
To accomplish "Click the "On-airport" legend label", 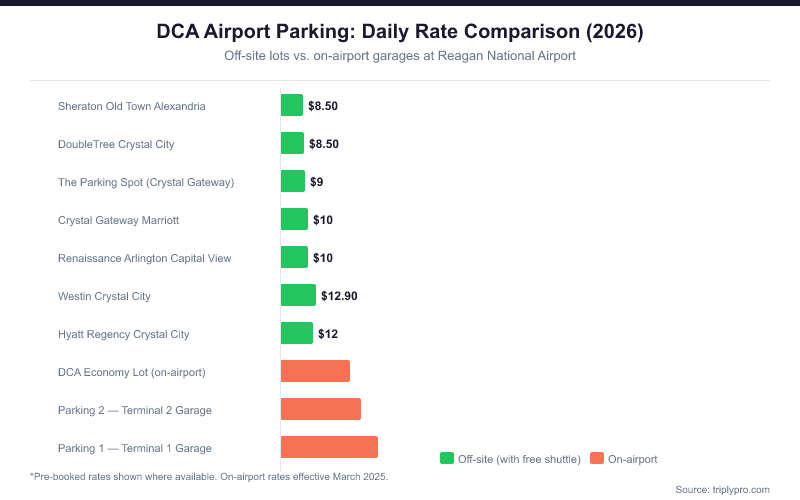I will point(634,459).
